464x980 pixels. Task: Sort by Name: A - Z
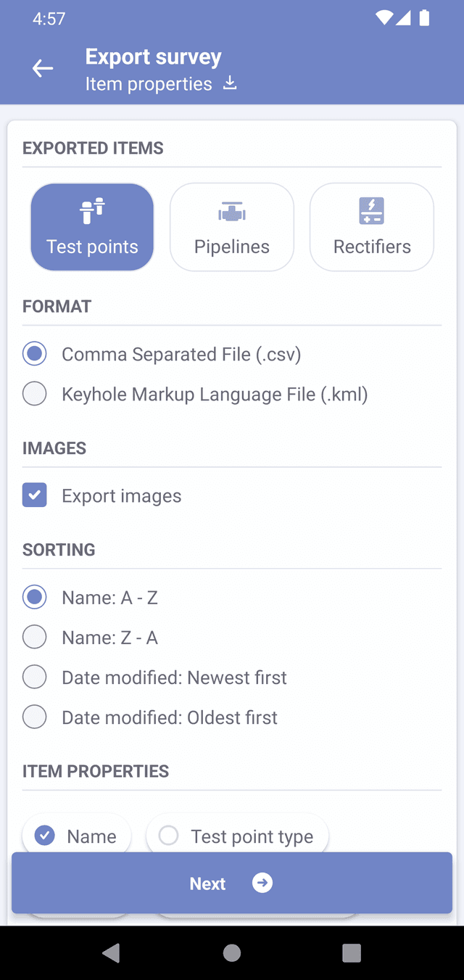click(35, 598)
